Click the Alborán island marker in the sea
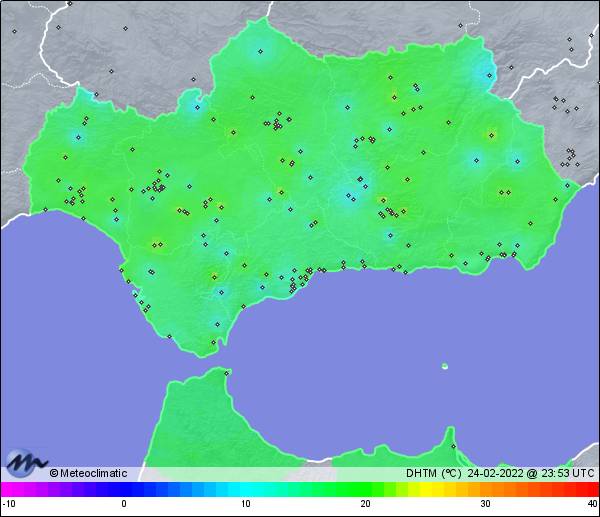This screenshot has height=517, width=600. 445,366
